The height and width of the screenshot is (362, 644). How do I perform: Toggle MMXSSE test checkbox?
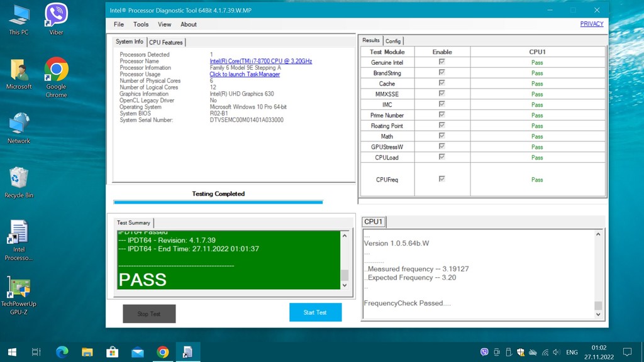coord(442,94)
